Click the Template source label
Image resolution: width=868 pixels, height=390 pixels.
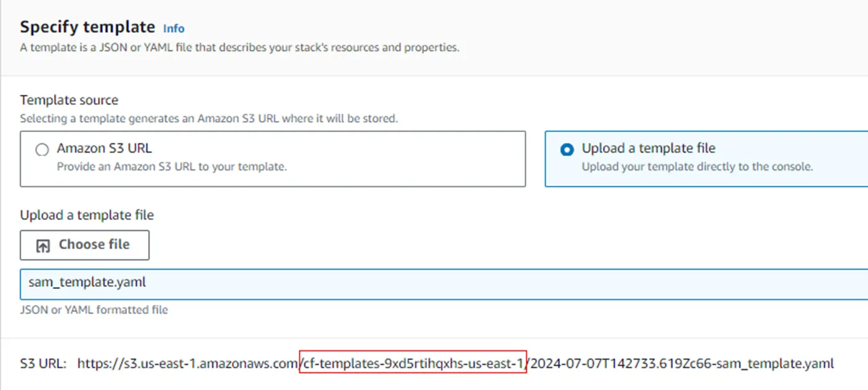click(69, 100)
